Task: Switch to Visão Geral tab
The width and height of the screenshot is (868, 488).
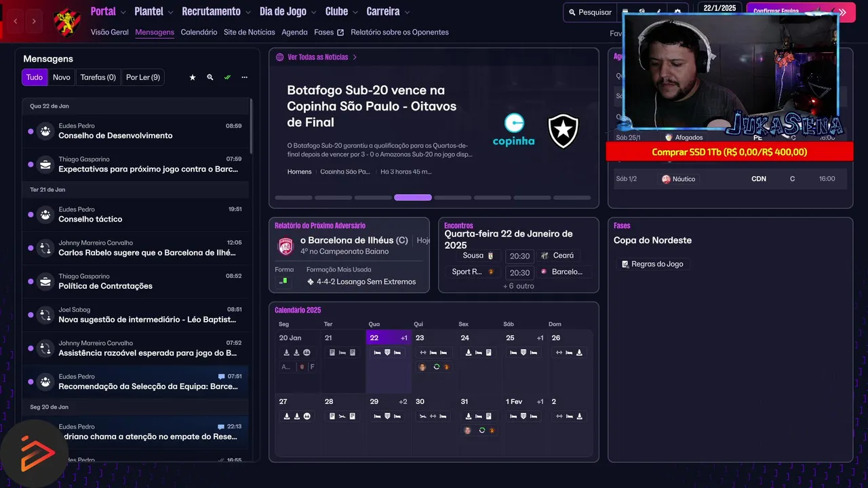Action: click(x=109, y=32)
